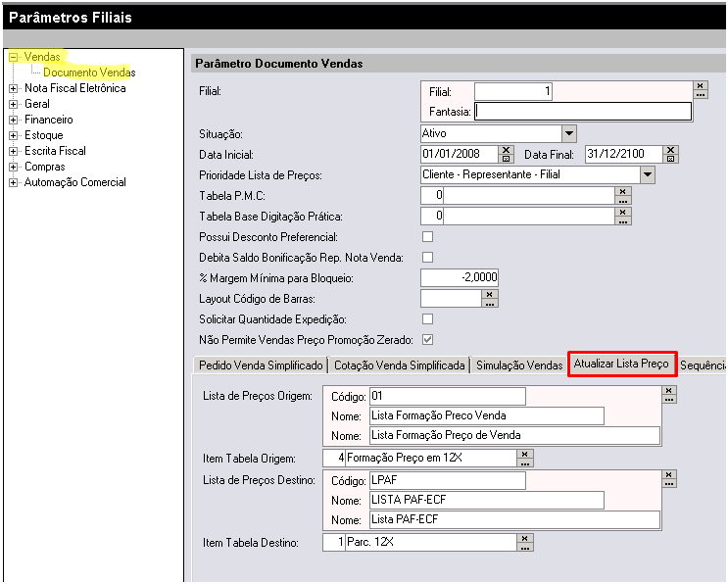Toggle Solicitar Quantidade Expedição checkbox

tap(427, 318)
